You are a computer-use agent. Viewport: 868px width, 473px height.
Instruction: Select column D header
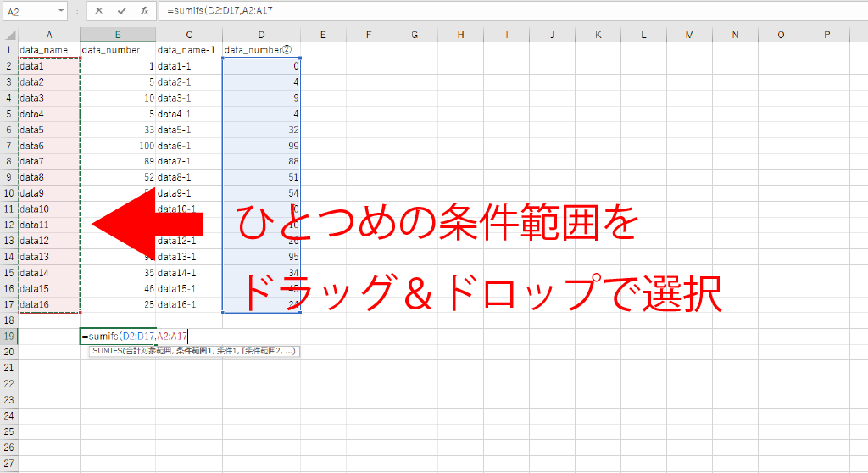261,35
